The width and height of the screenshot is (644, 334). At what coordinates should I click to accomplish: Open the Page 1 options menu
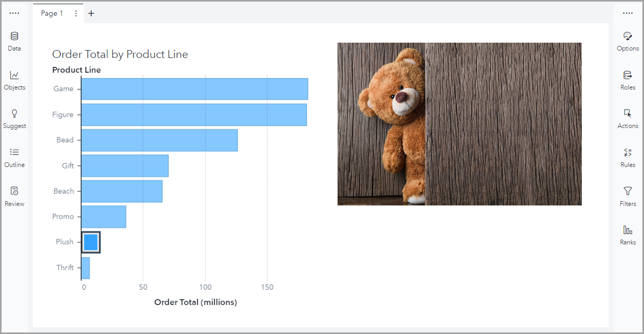pyautogui.click(x=75, y=13)
